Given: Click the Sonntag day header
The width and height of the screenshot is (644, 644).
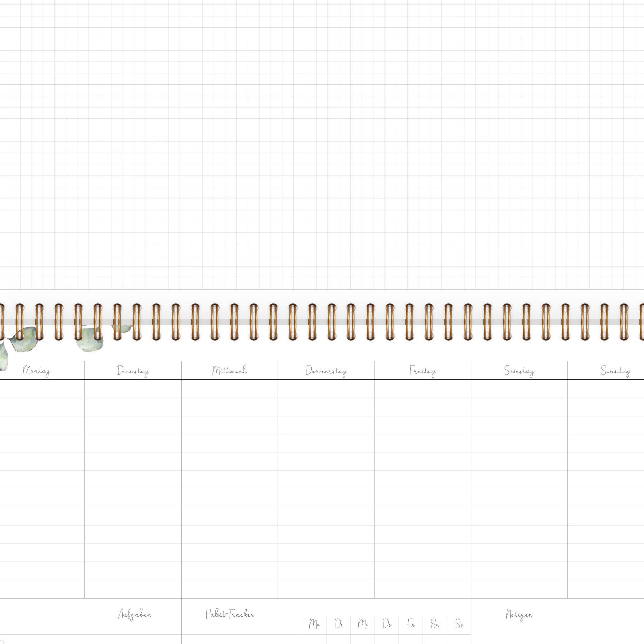Looking at the screenshot, I should [x=615, y=371].
